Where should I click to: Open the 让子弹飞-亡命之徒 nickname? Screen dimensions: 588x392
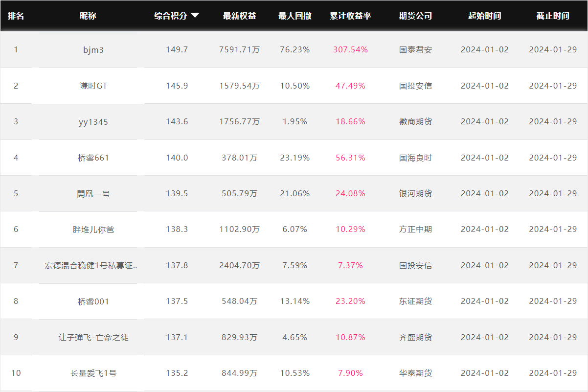pos(93,337)
